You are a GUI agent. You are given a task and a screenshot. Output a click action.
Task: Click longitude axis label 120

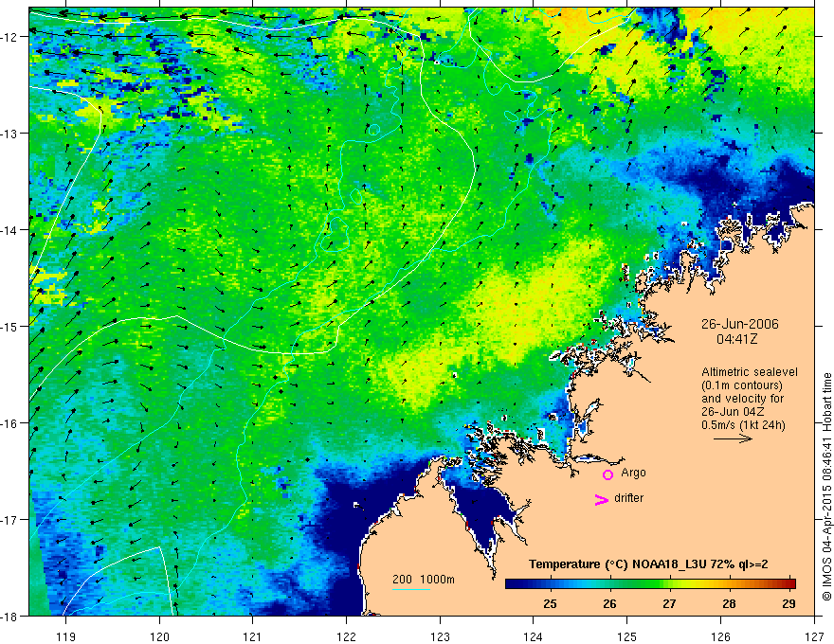point(159,636)
